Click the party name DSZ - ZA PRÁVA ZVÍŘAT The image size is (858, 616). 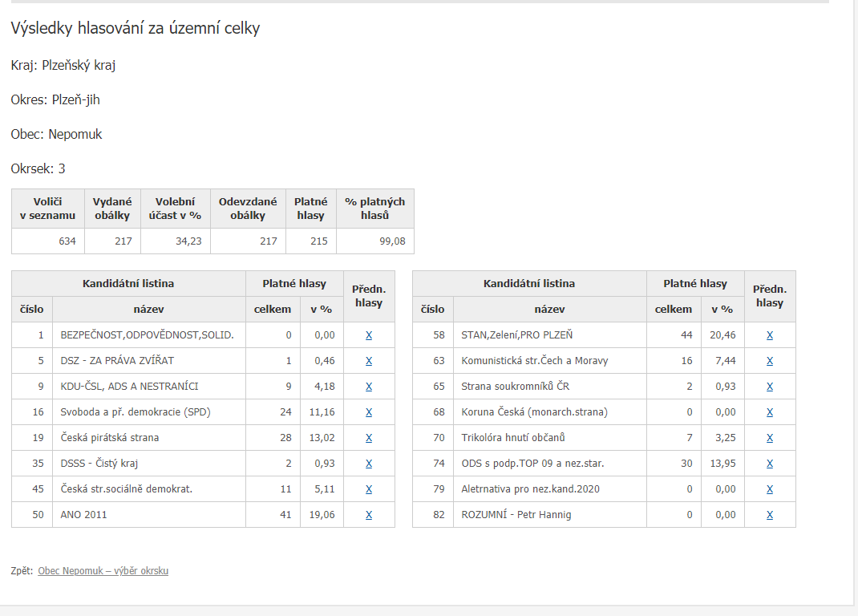point(117,361)
